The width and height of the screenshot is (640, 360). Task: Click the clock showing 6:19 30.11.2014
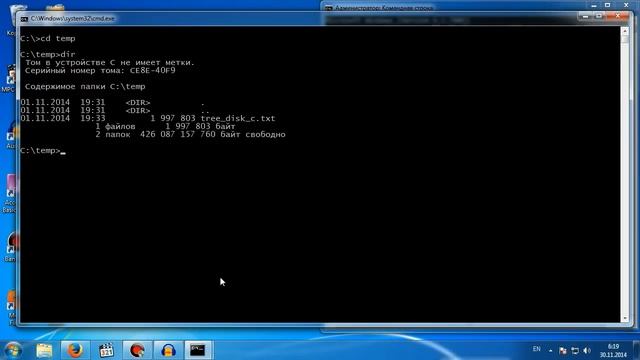[x=613, y=351]
